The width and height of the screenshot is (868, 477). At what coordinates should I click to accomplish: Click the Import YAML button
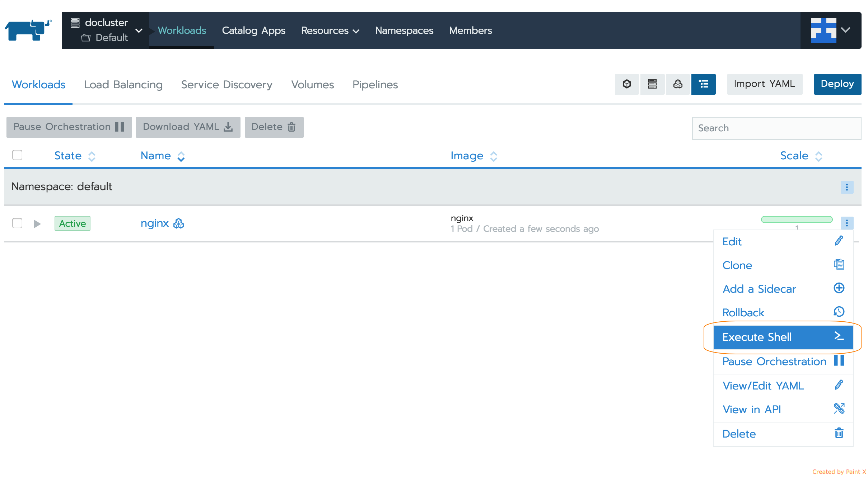pyautogui.click(x=765, y=84)
